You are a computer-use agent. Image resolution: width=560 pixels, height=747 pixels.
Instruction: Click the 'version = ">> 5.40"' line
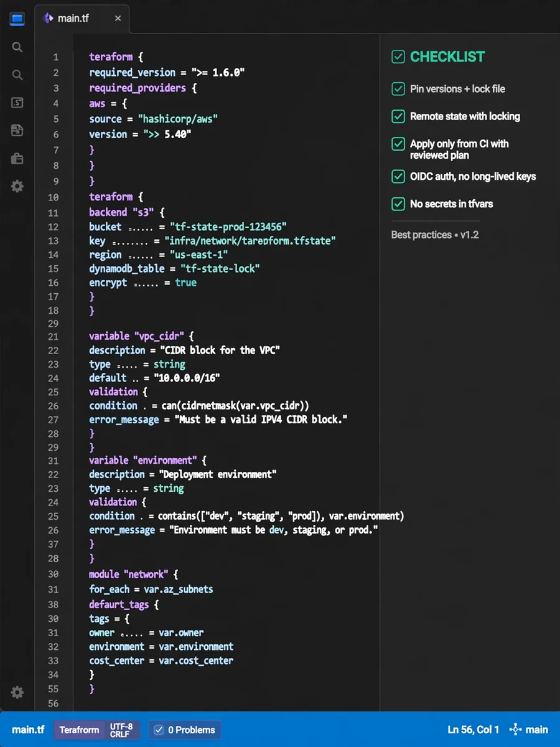tap(139, 134)
